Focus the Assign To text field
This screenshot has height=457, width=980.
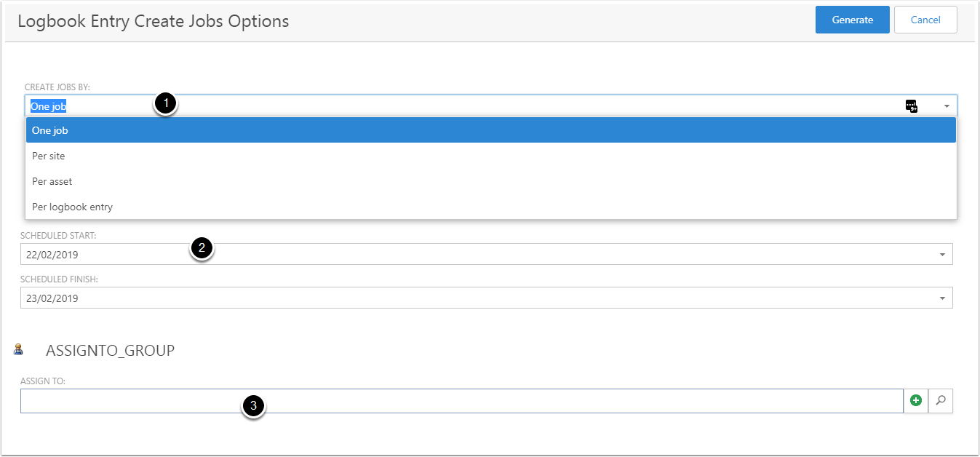tap(461, 401)
